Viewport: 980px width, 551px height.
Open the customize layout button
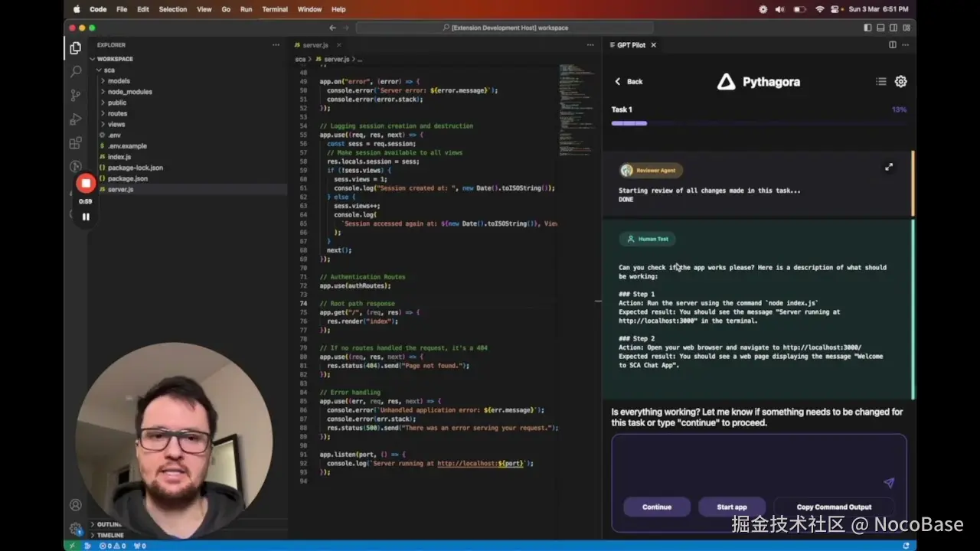point(908,28)
